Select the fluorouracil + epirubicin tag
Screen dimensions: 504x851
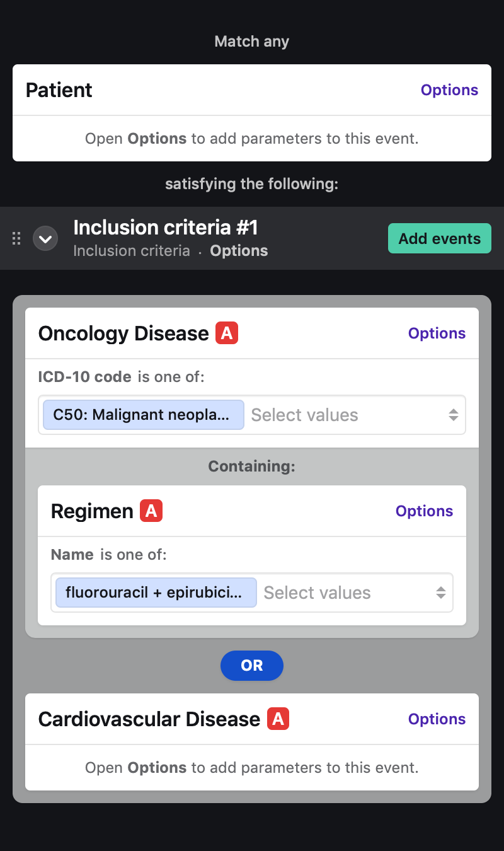(x=156, y=593)
